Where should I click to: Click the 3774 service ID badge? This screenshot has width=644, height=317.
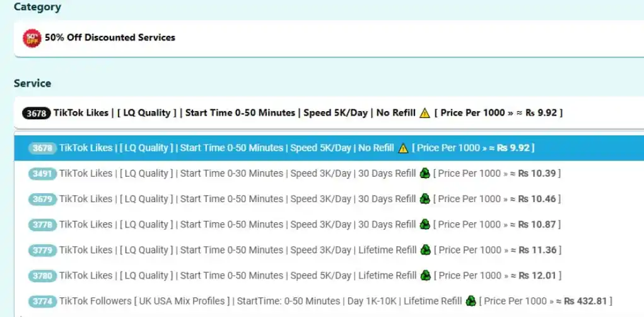tap(42, 302)
